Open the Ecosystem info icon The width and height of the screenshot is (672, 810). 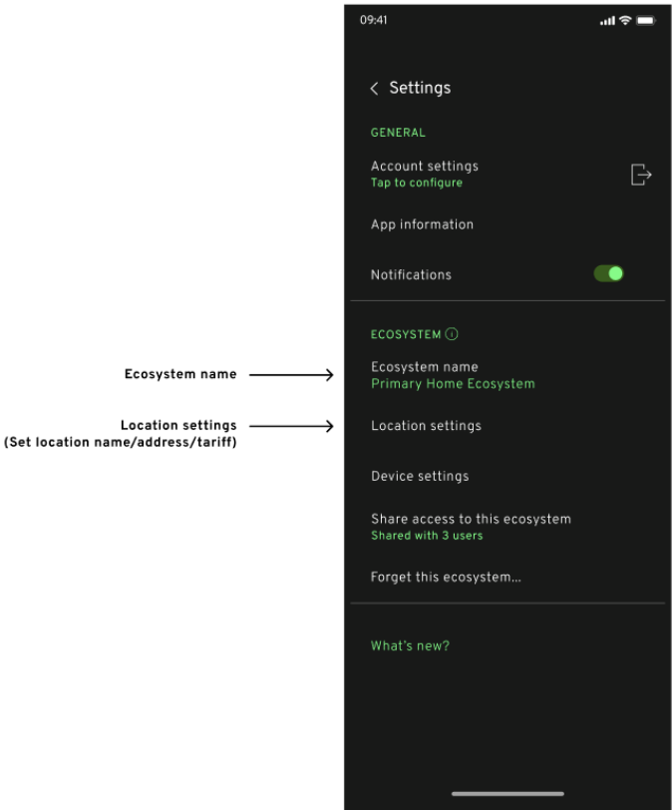point(452,334)
